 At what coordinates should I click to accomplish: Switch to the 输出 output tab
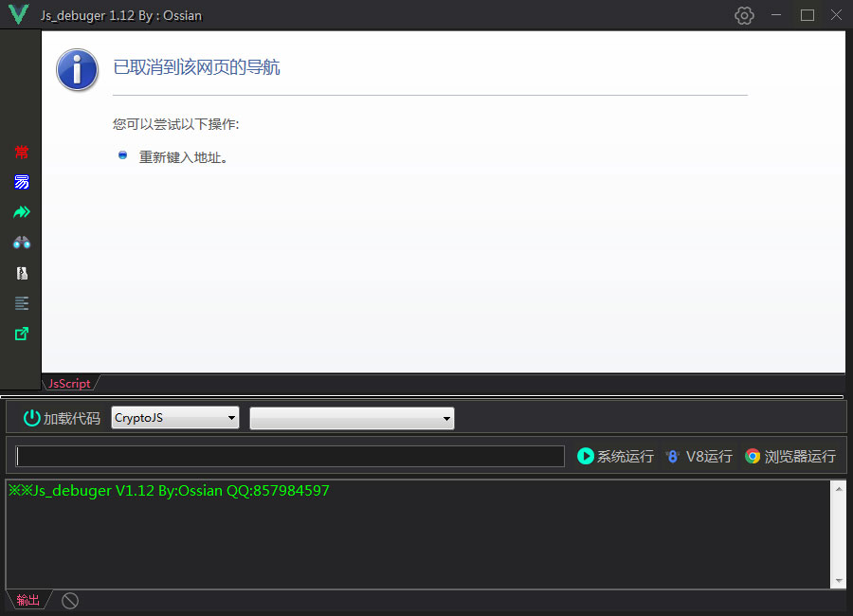click(x=28, y=600)
